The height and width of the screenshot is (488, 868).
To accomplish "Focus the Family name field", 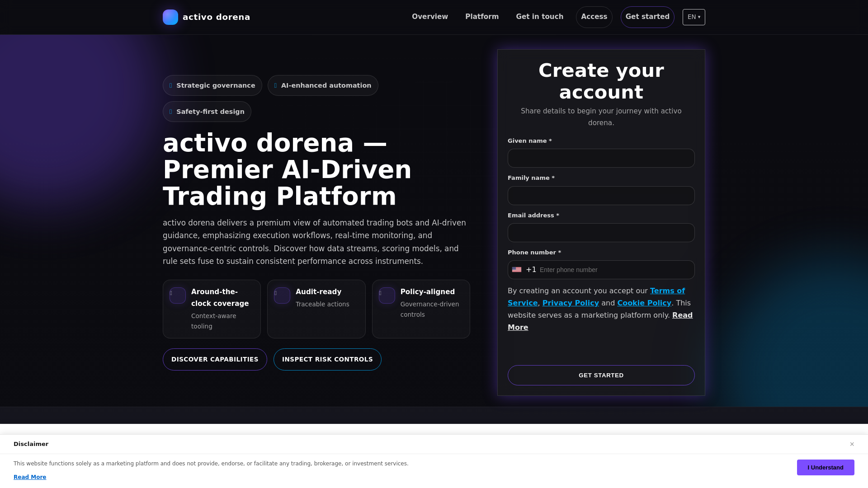I will (601, 196).
